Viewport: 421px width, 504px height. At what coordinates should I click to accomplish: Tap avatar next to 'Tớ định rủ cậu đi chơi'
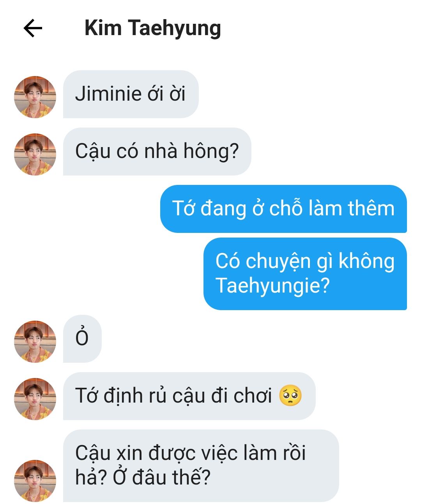coord(35,399)
